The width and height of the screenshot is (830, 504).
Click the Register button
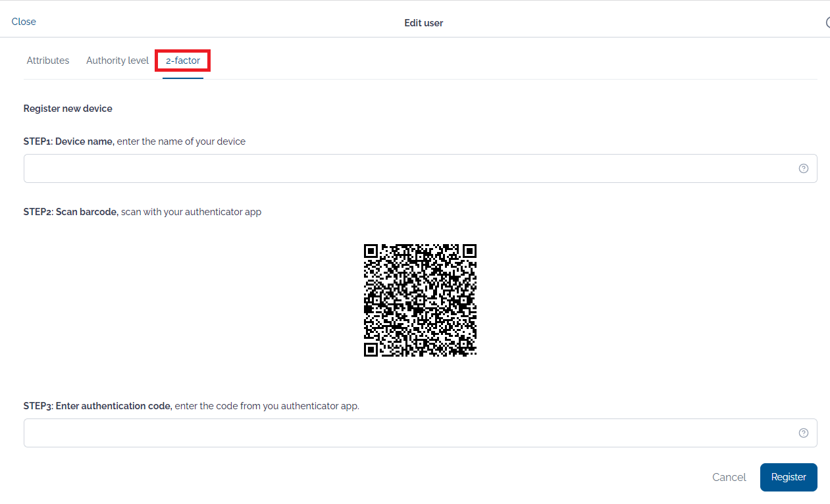(789, 478)
